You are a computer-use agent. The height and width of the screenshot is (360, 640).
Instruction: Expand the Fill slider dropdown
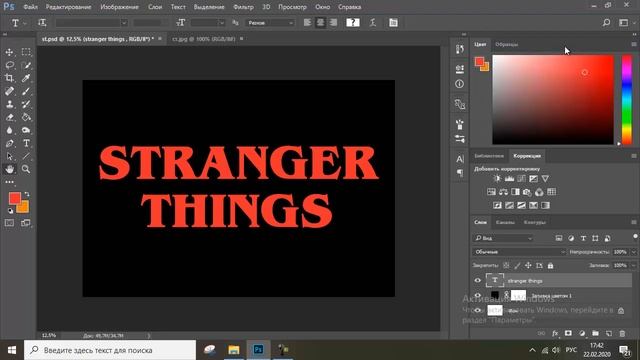click(x=634, y=265)
